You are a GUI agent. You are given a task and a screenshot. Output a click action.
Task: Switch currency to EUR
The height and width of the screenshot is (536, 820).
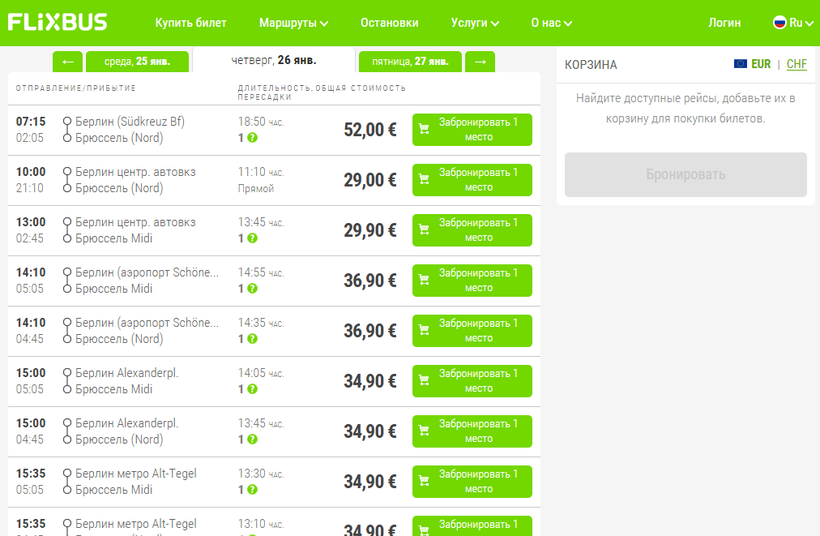coord(761,64)
